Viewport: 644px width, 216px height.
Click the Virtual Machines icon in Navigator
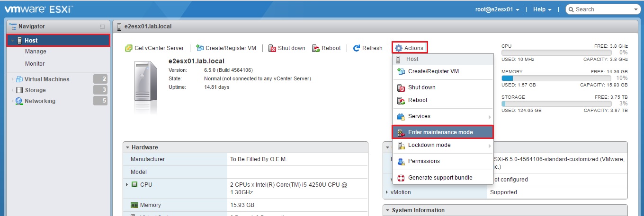click(19, 79)
